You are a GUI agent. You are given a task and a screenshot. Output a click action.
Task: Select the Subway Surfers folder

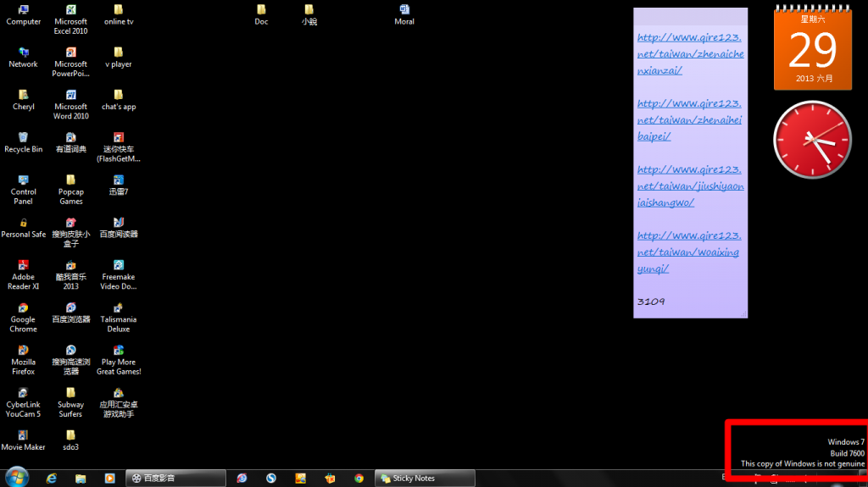click(x=71, y=394)
